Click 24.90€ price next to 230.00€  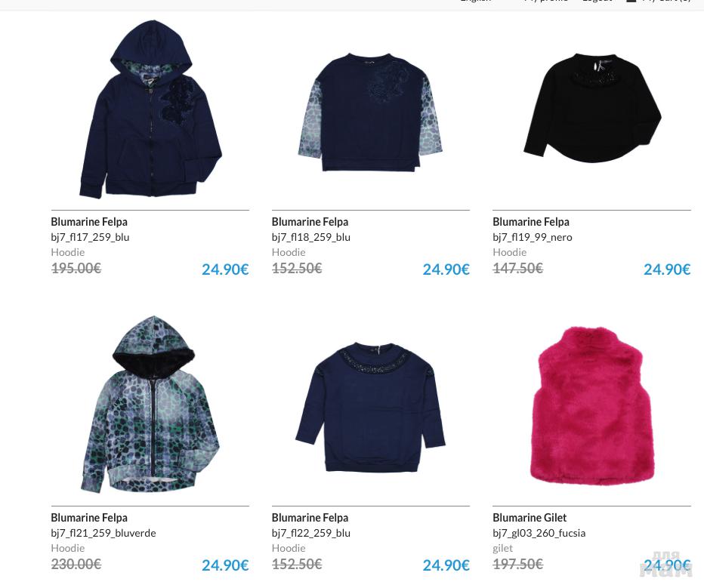[x=225, y=565]
